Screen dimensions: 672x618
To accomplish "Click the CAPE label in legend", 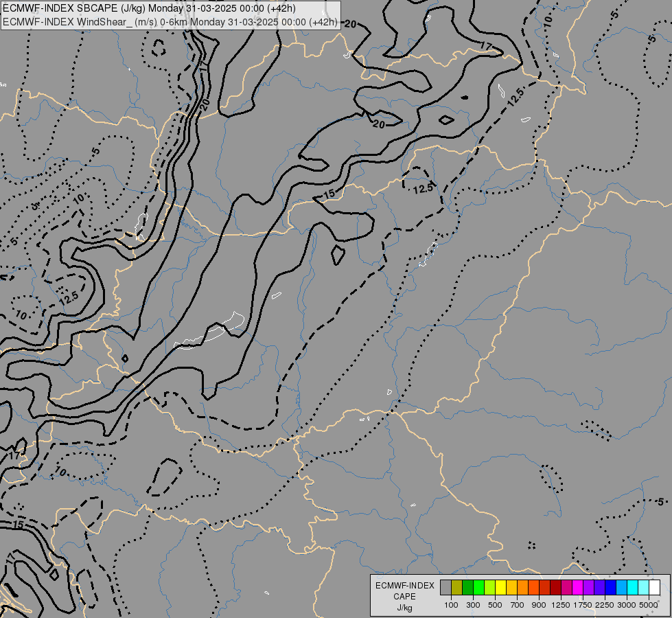I will pos(404,597).
